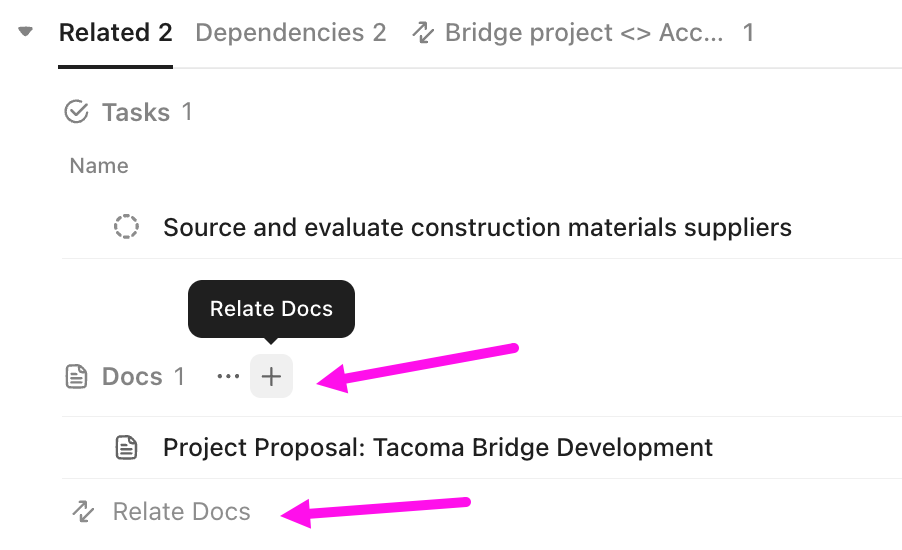Click the relation arrows icon on Bridge project tab

coord(423,33)
